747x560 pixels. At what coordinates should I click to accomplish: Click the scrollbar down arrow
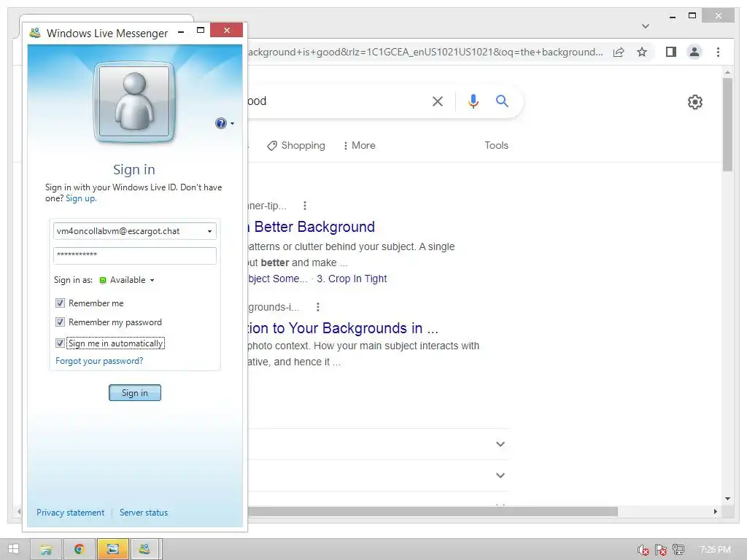tap(727, 499)
